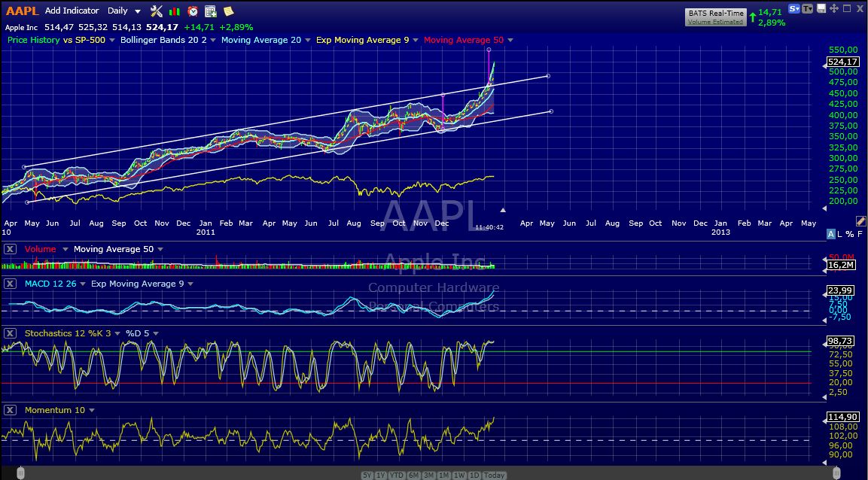Expand MACD's Exp Moving Average 9 arrow

tap(190, 284)
